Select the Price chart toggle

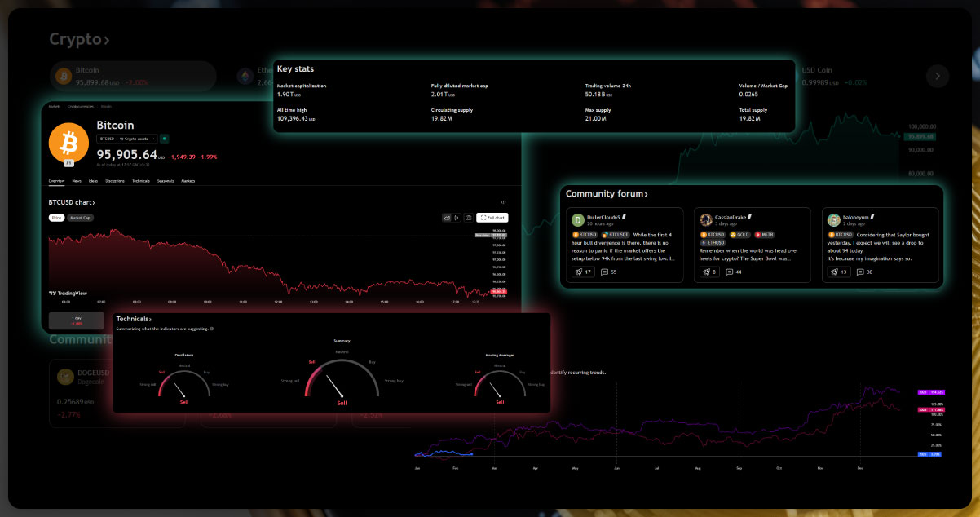point(57,218)
